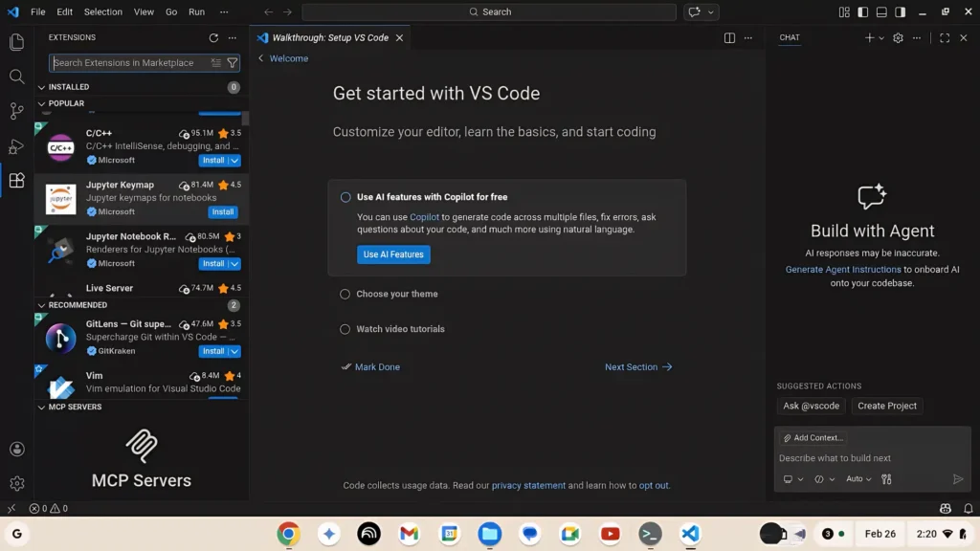Open the File menu

[38, 11]
